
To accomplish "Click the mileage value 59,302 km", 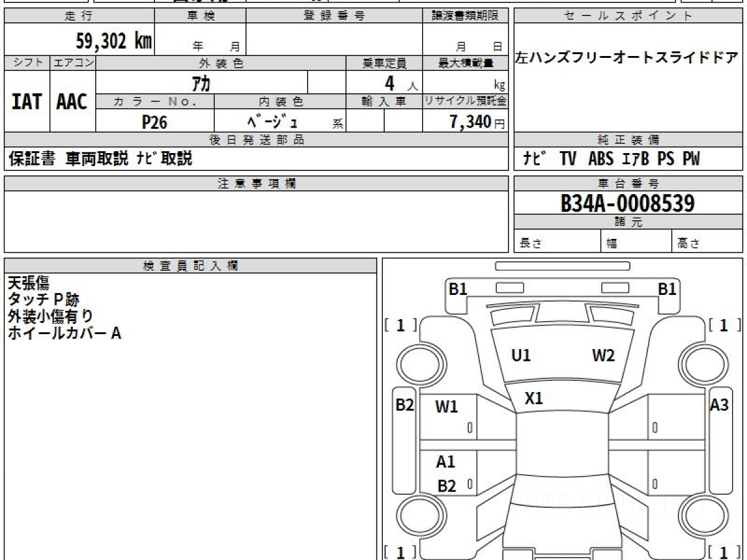I will click(x=113, y=42).
